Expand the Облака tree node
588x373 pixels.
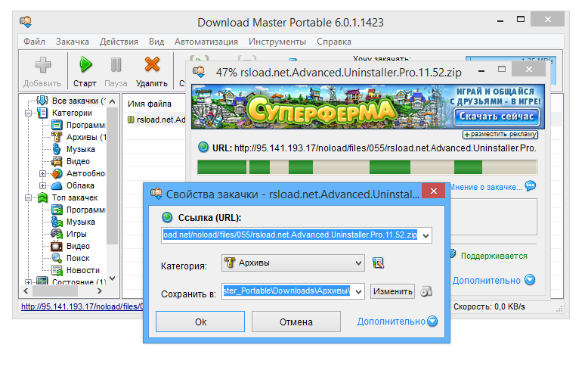click(x=43, y=185)
